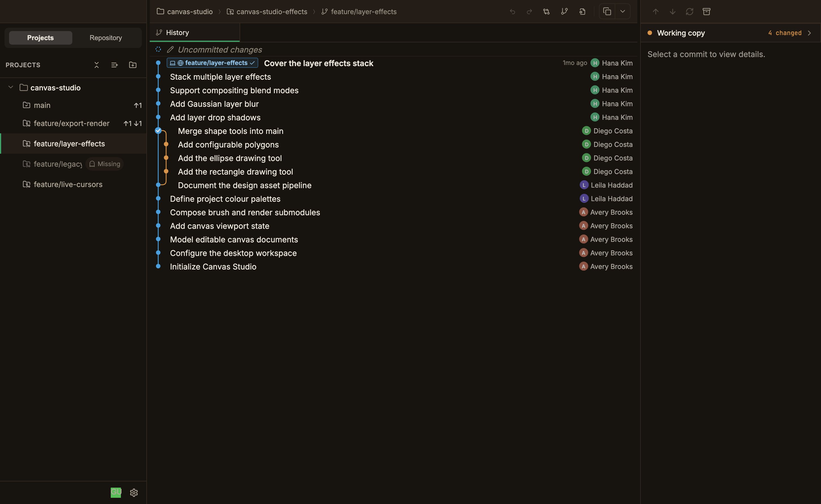821x504 pixels.
Task: Select the canvas-studio project folder
Action: pyautogui.click(x=73, y=88)
